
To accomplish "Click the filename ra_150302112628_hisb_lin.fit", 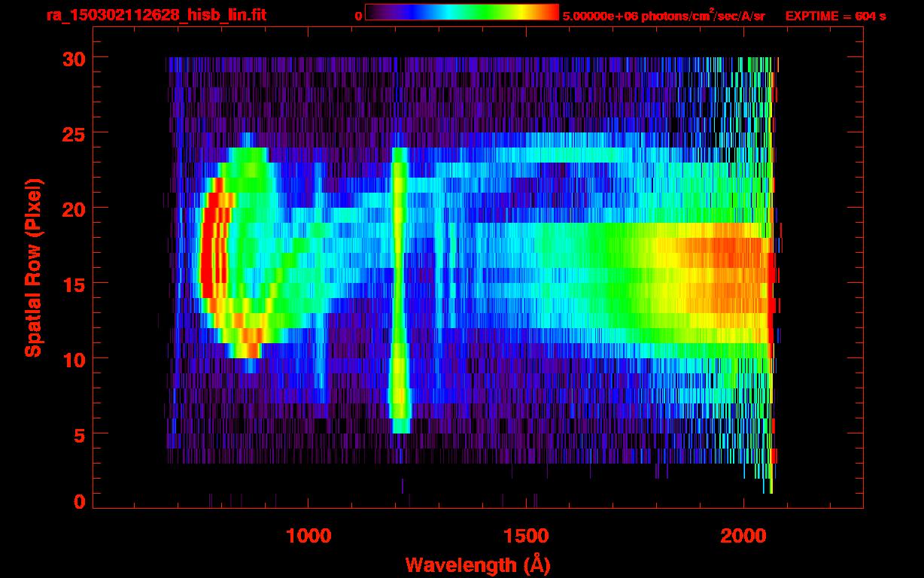I will [155, 15].
